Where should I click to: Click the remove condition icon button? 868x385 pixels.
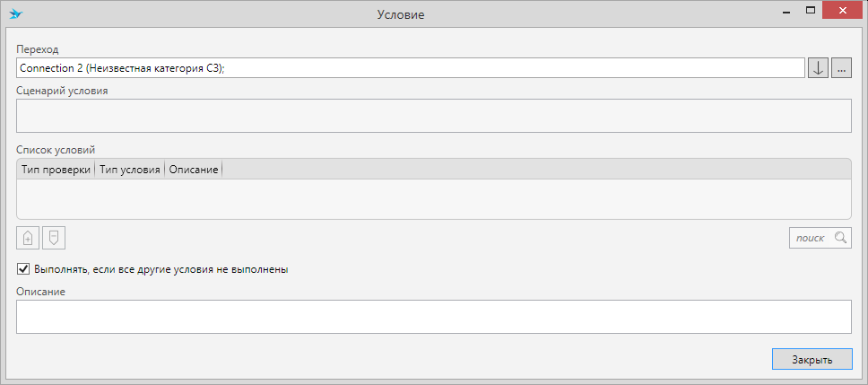pos(55,238)
